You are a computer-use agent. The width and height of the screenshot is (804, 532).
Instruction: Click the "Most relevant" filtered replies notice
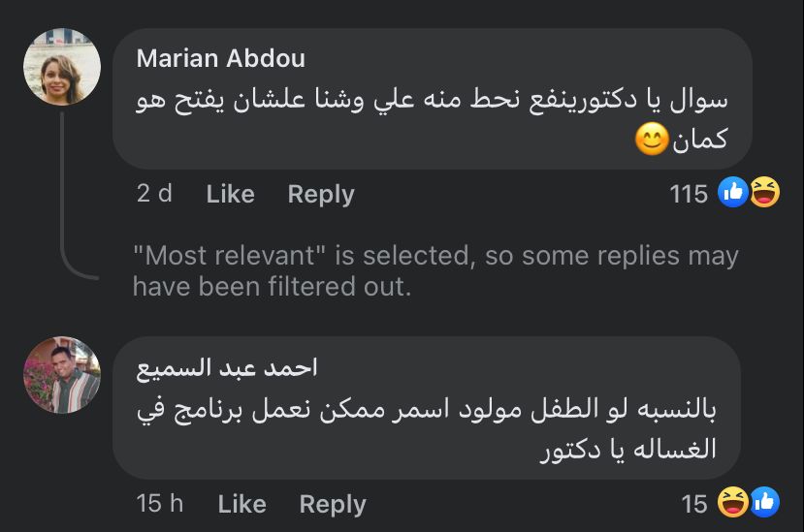[435, 270]
